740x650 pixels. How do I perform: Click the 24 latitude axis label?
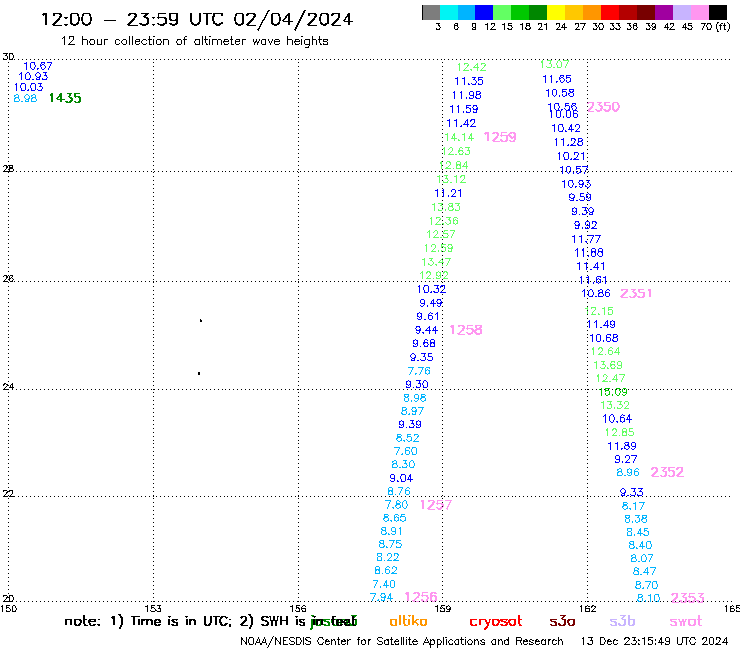pos(8,387)
